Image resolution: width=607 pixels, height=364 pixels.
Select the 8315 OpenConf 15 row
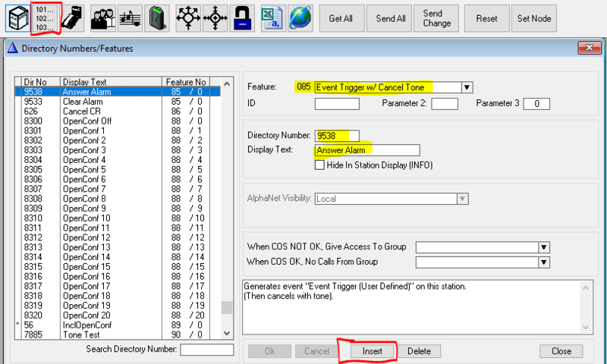(118, 266)
